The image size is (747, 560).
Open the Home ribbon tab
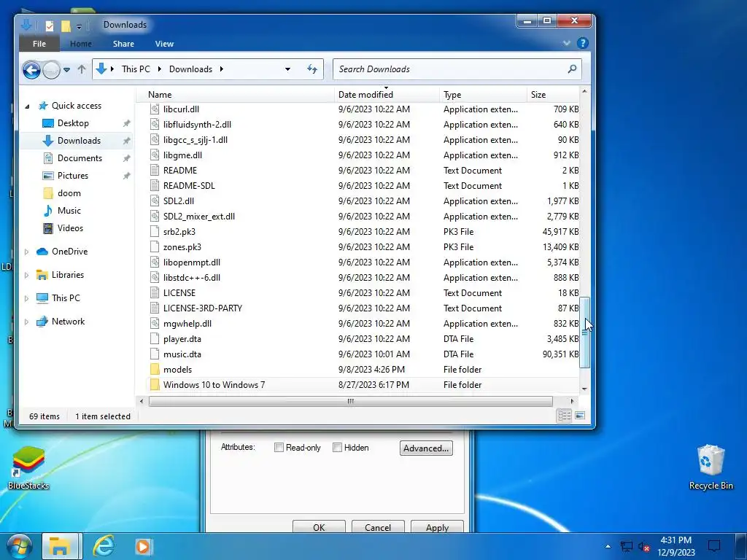point(80,44)
